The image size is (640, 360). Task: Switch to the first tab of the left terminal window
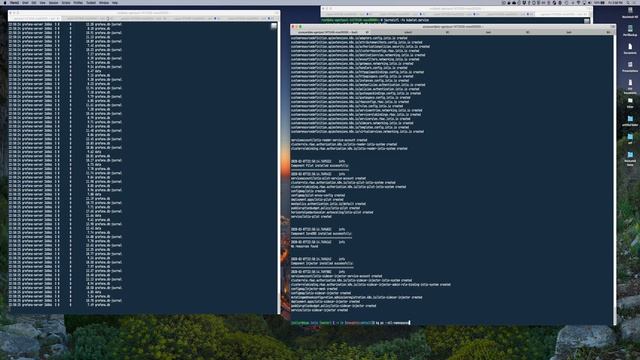pos(35,18)
